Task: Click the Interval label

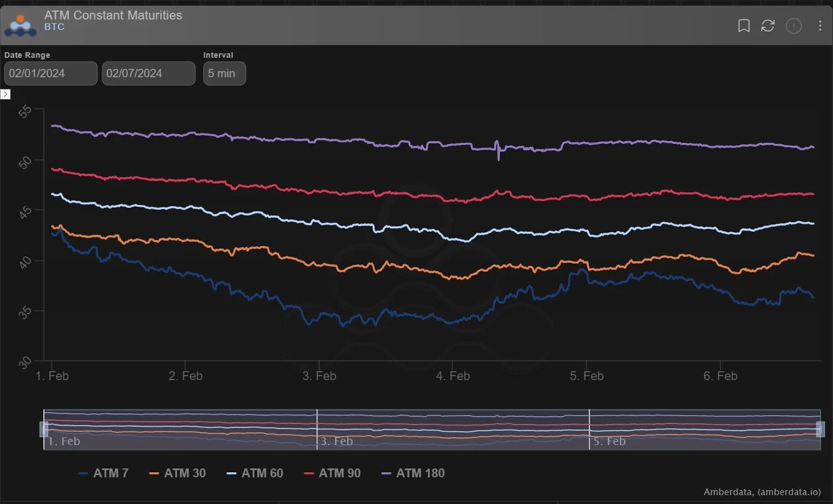Action: point(218,55)
